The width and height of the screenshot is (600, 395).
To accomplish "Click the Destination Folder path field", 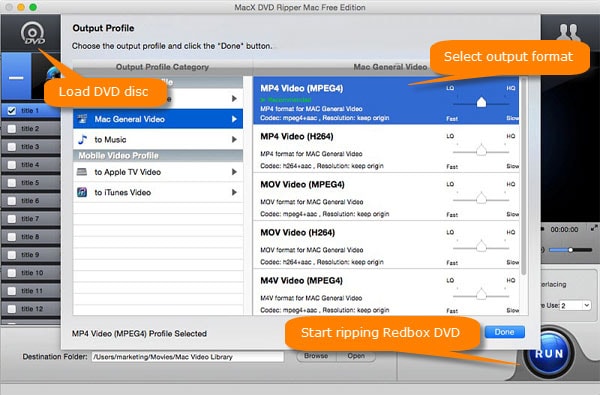I will click(x=188, y=357).
